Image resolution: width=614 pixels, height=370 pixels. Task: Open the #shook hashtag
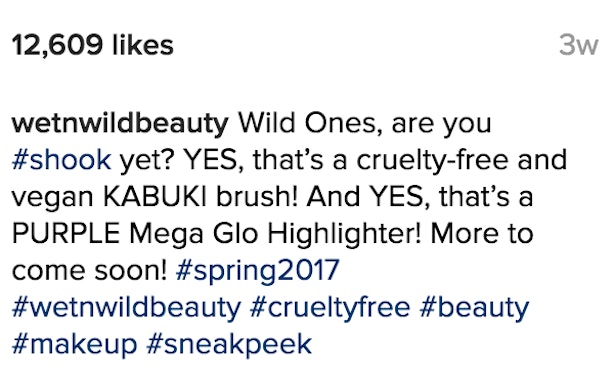(61, 160)
